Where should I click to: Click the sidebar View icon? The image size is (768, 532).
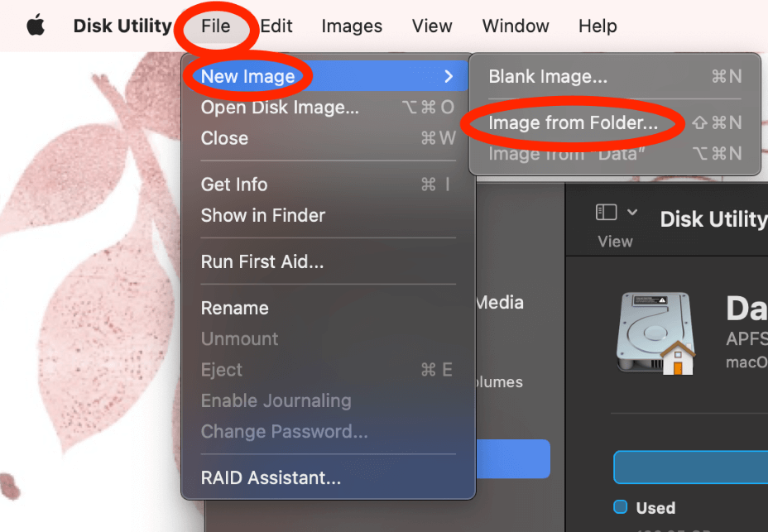(x=607, y=213)
